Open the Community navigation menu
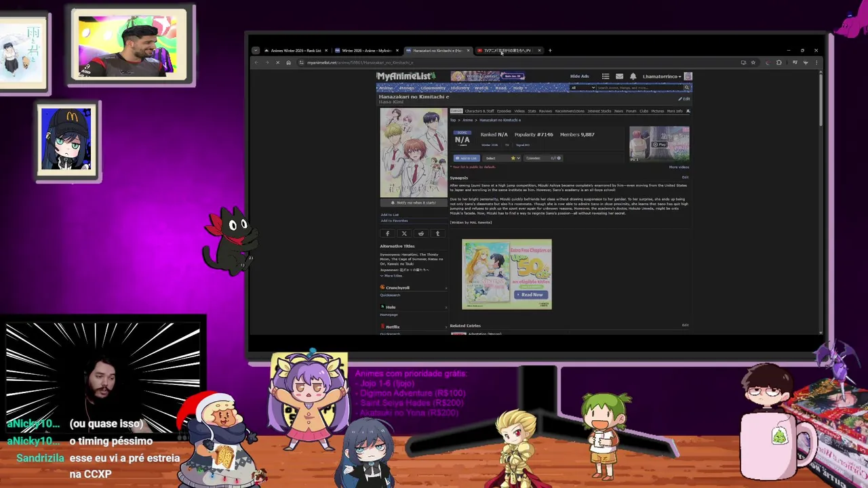868x488 pixels. (433, 88)
